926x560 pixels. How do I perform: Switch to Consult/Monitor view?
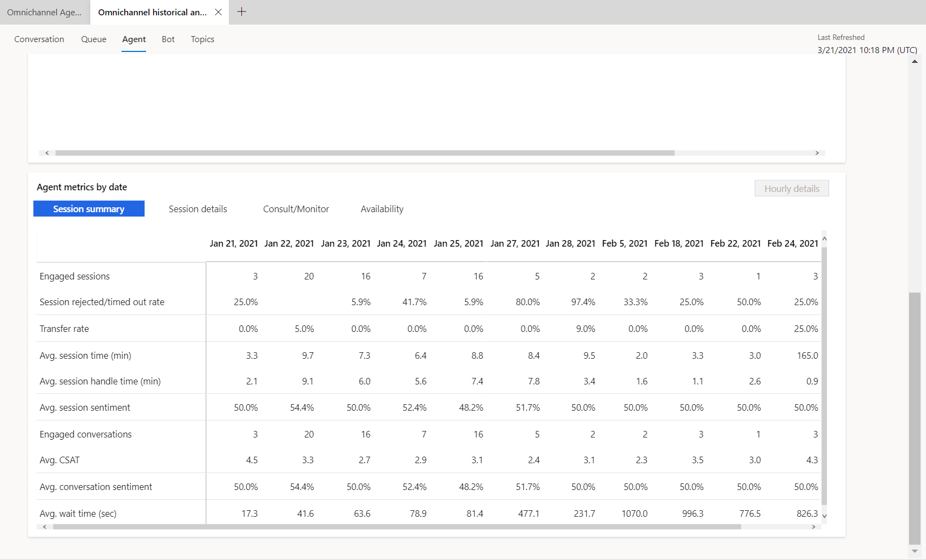click(296, 209)
